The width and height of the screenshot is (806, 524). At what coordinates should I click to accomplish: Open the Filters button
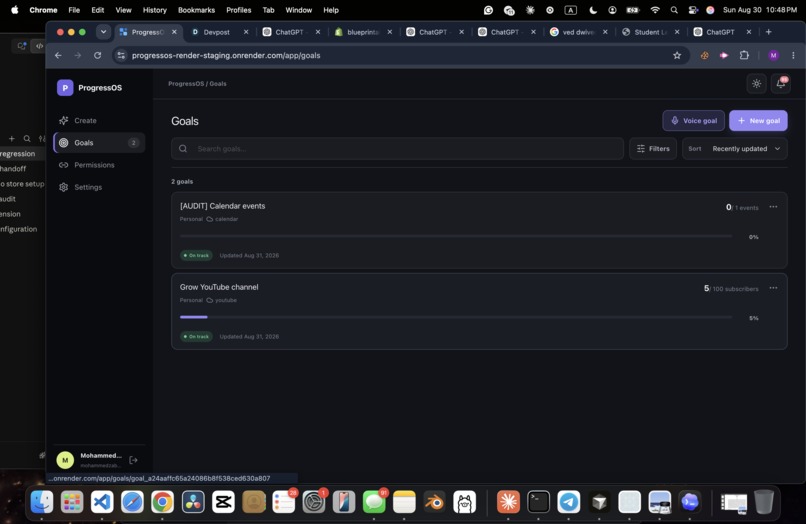(x=653, y=149)
